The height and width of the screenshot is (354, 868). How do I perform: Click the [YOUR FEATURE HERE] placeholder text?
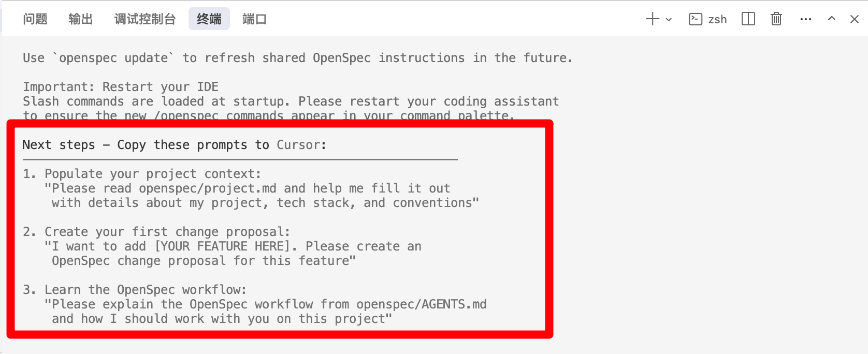[222, 246]
